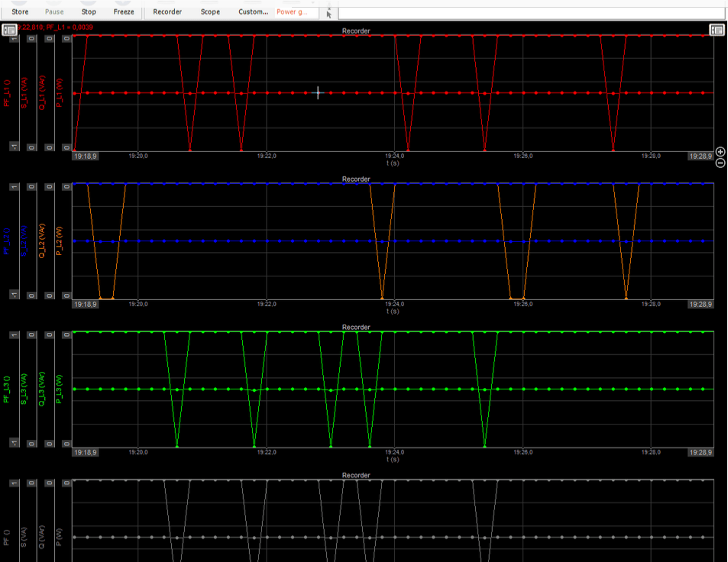Click the 19:18,9 start time of the L2 chart
The image size is (728, 562).
tap(86, 305)
